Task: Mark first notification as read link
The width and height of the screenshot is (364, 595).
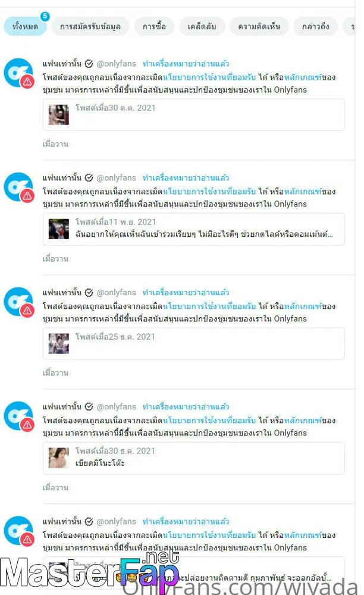Action: 186,64
